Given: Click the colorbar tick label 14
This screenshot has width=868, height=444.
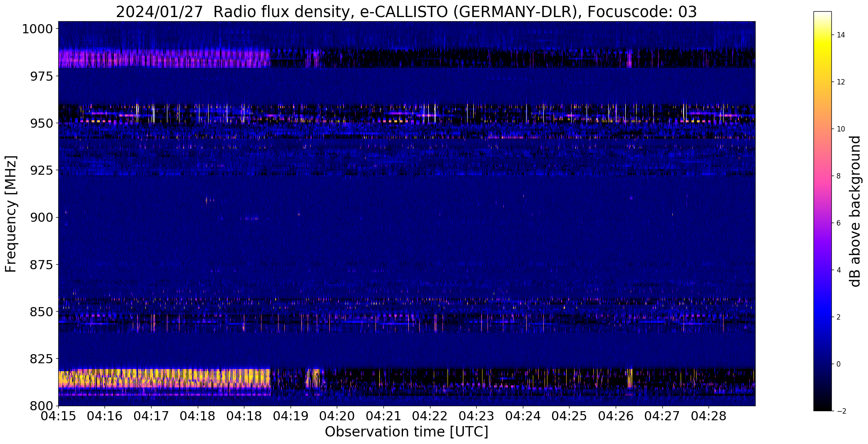Looking at the screenshot, I should pos(841,35).
